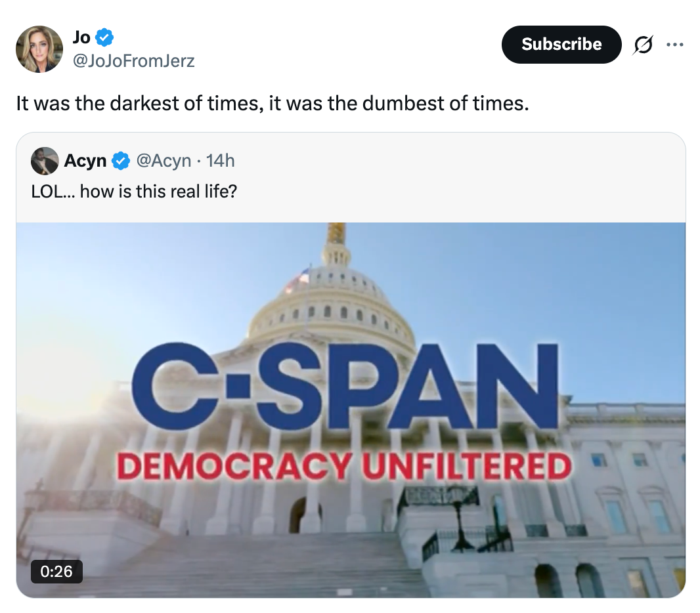Click the Capitol steps in the video
Screen dimensions: 700x613
263,564
